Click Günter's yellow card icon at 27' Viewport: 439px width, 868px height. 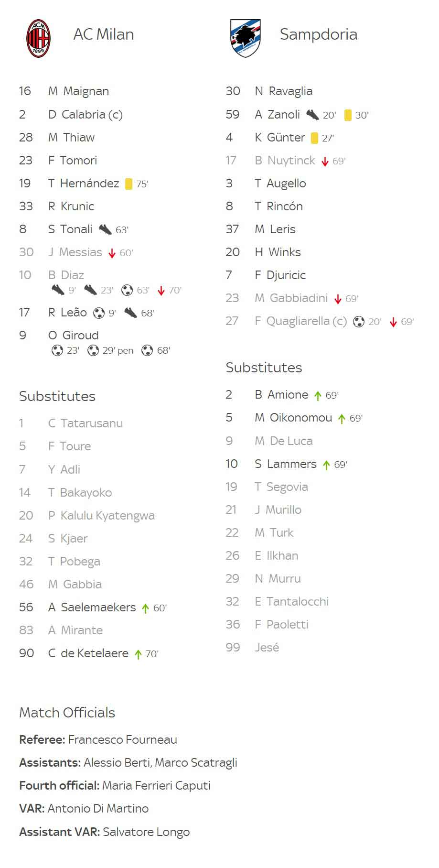tap(314, 138)
